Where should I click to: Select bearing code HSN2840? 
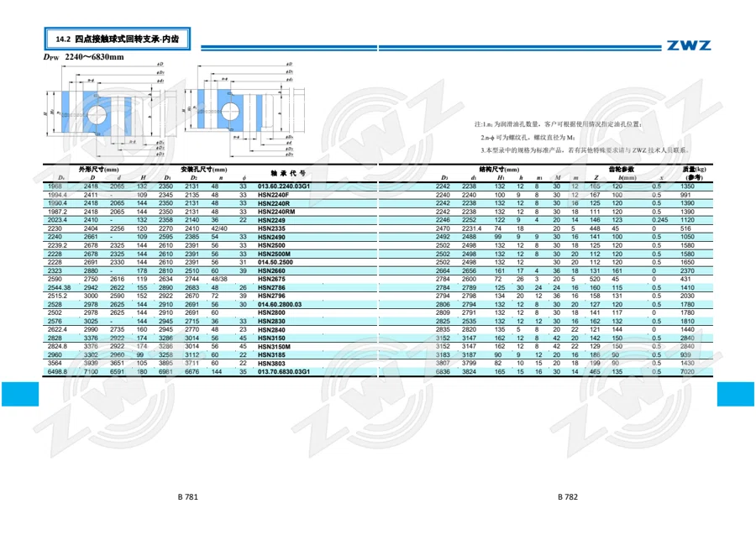point(271,330)
